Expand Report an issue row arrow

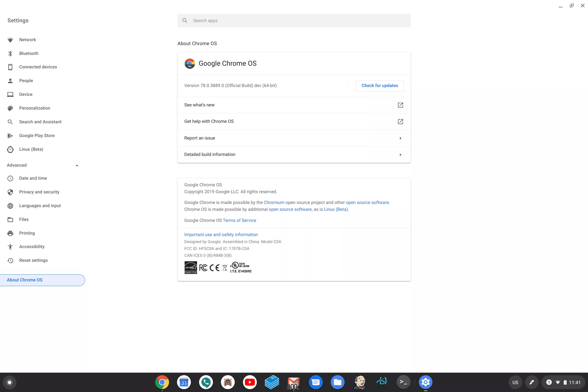[x=400, y=138]
